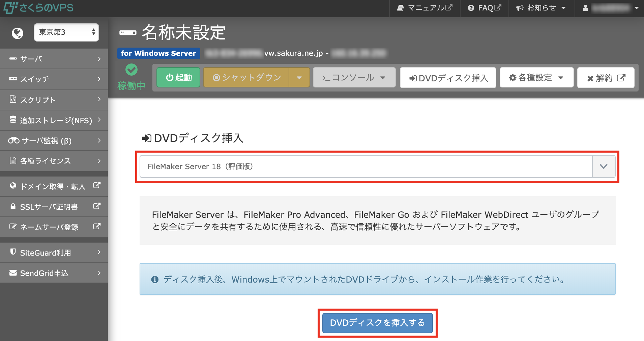Click the server icon beside サーバ
This screenshot has width=644, height=341.
coord(13,59)
